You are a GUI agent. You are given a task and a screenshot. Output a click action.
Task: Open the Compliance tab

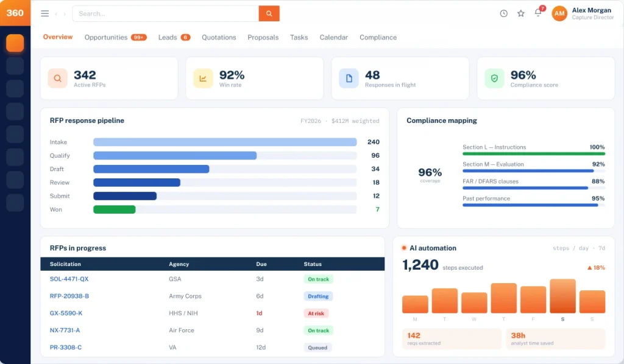pos(378,37)
